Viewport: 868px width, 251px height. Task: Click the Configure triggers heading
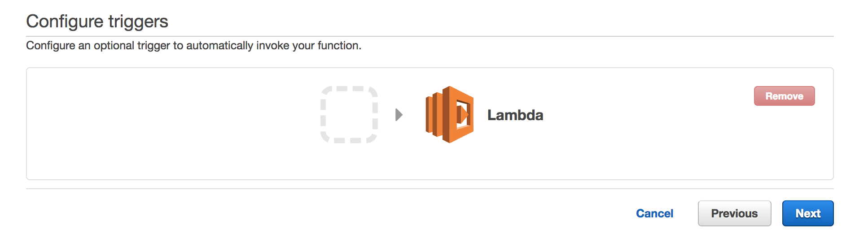click(x=97, y=21)
